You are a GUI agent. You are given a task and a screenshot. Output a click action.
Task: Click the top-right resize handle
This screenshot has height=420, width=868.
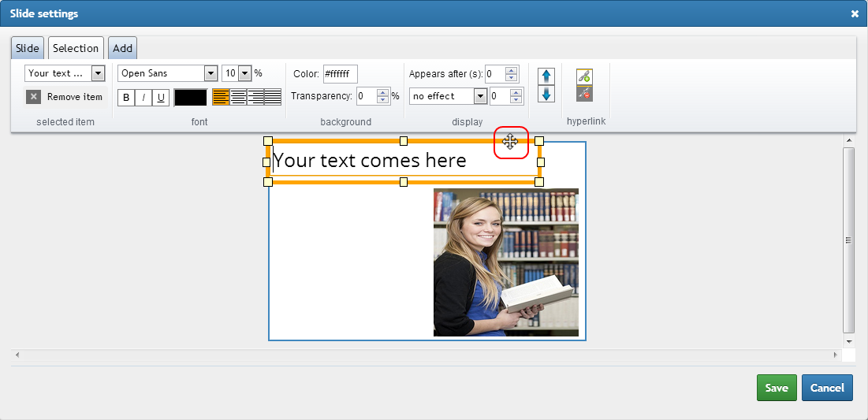pos(539,141)
